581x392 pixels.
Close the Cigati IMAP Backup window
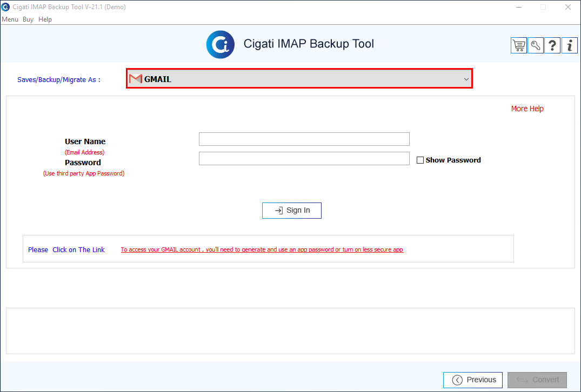567,7
